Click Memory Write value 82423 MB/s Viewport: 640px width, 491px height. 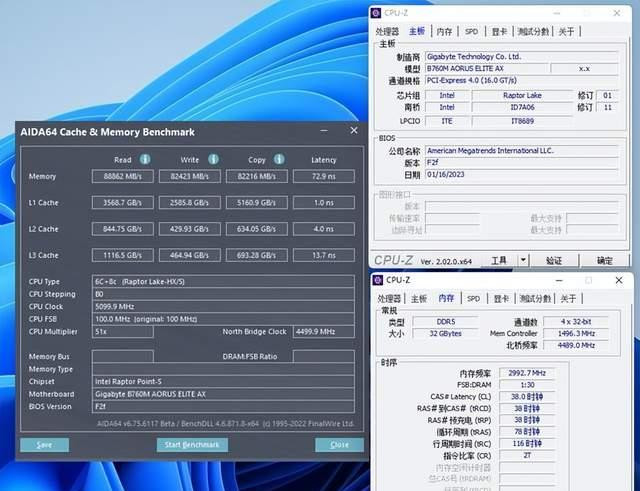189,176
